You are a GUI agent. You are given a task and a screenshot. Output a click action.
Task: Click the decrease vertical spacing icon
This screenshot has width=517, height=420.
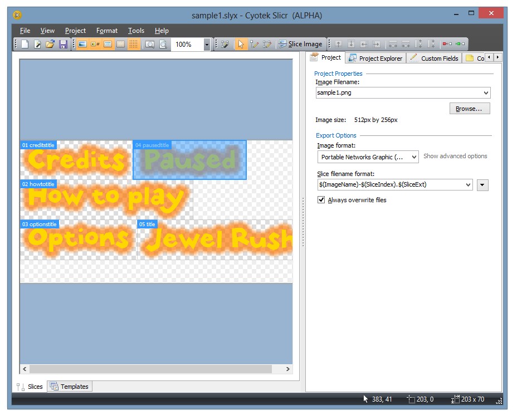click(431, 44)
